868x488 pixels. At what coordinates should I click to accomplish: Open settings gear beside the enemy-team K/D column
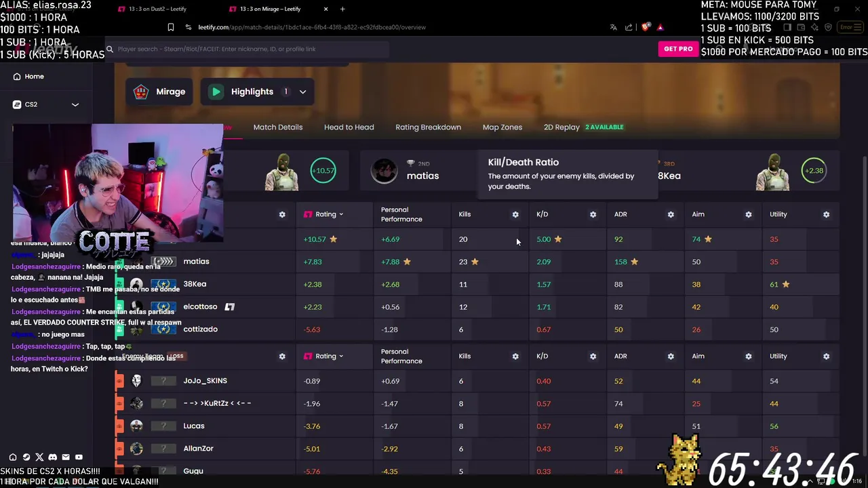(593, 357)
